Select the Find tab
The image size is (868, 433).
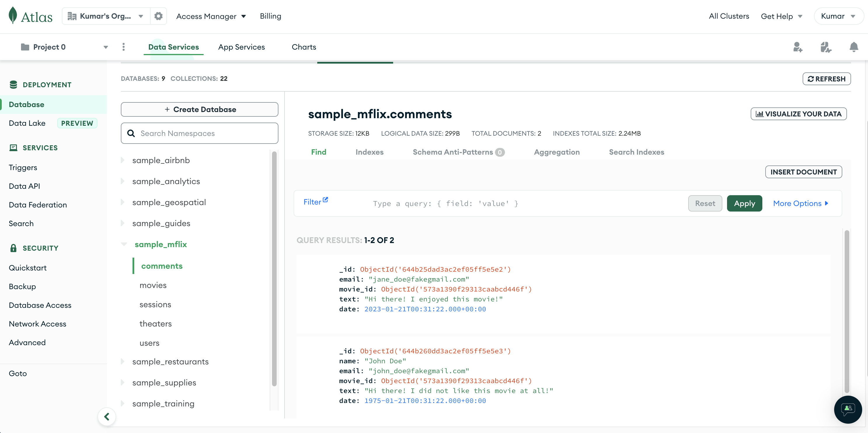[319, 152]
